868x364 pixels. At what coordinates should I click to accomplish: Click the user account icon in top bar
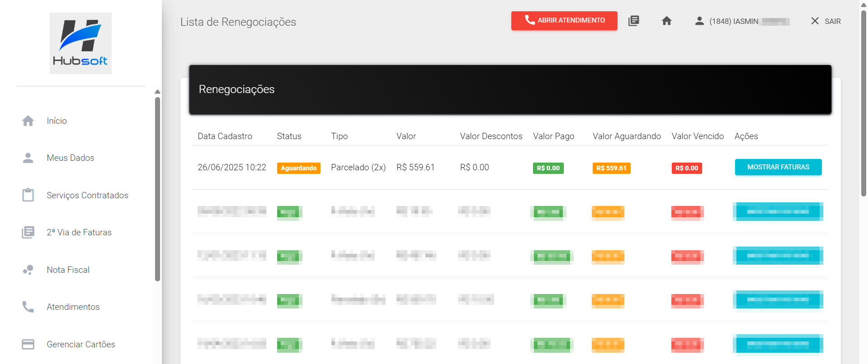coord(699,21)
